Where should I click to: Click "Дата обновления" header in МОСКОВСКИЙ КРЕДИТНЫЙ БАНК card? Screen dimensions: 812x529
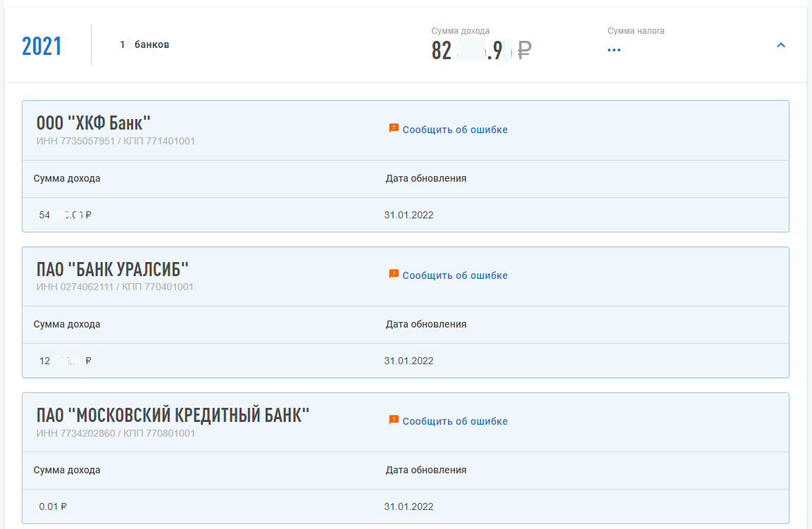pyautogui.click(x=425, y=470)
